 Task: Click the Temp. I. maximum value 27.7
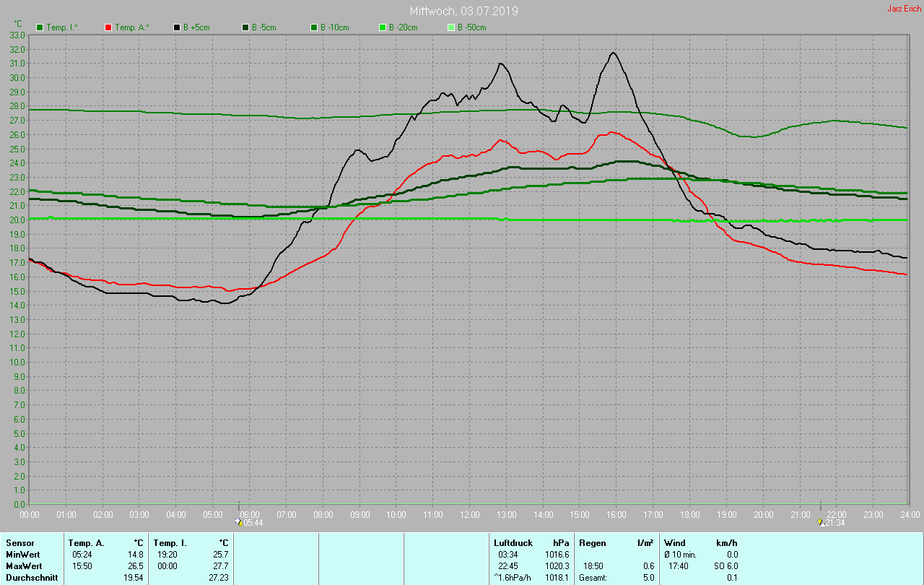point(220,565)
